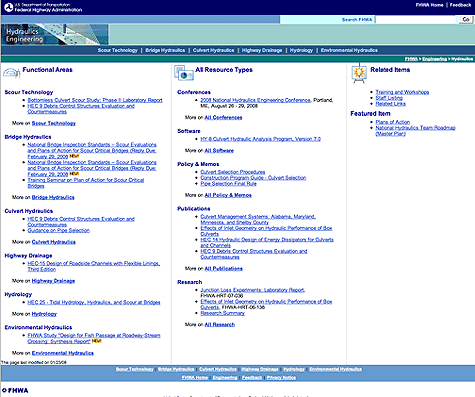Click the Functional Areas bridge icon
This screenshot has width=475, height=397.
(12, 72)
